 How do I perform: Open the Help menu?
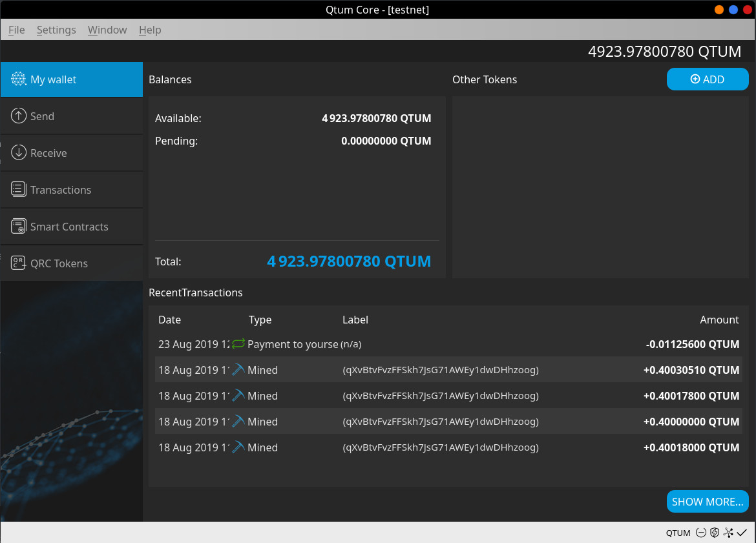coord(150,30)
